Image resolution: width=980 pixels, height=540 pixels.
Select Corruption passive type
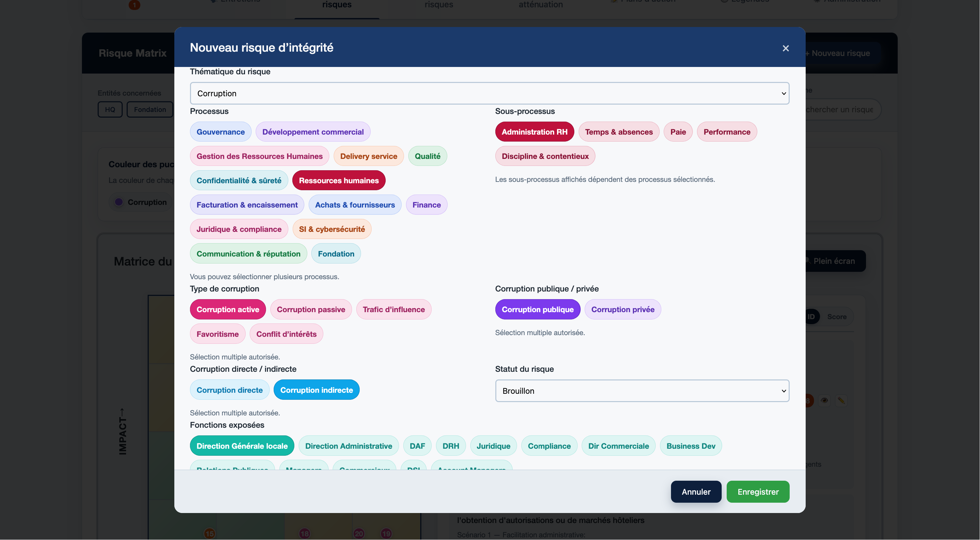311,309
